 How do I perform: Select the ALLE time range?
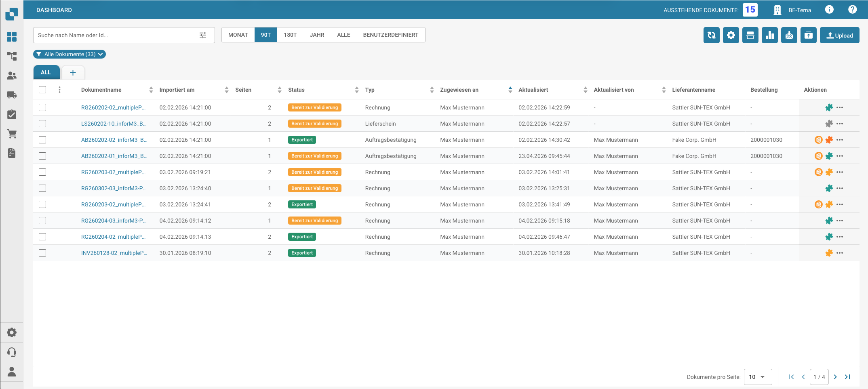(343, 35)
